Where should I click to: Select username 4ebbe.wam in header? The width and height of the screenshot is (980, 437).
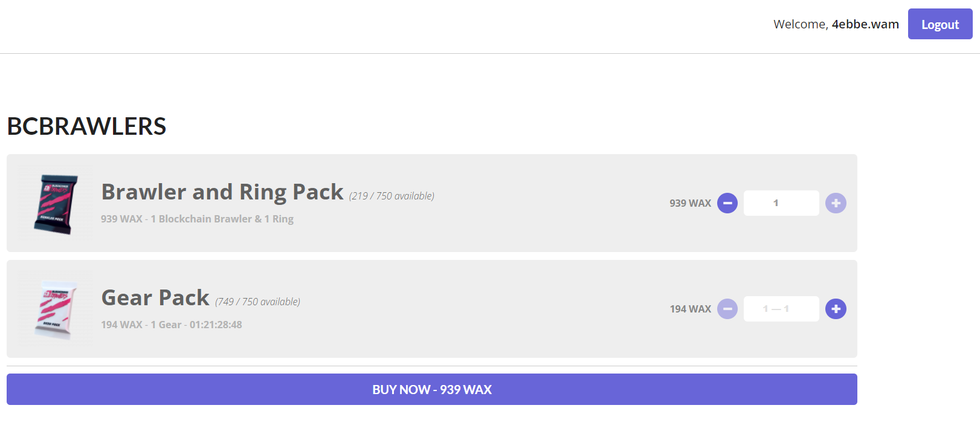point(865,24)
